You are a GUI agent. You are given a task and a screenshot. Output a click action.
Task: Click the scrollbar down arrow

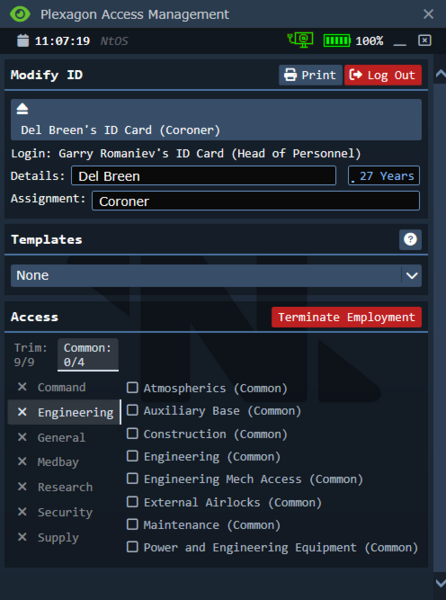(x=440, y=583)
